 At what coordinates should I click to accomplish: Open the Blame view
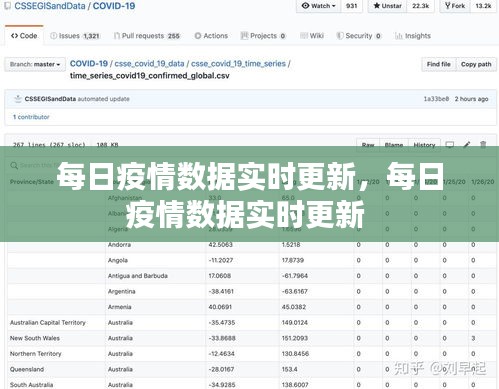tap(394, 145)
